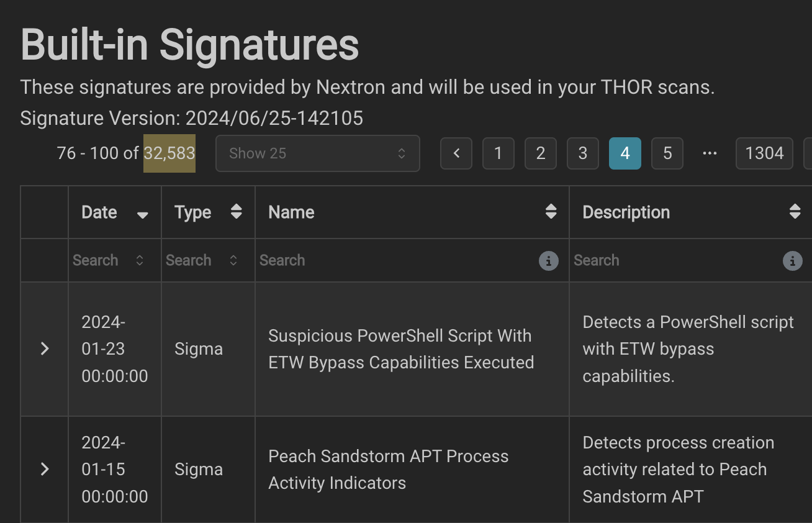Click the pagination ellipsis

(x=710, y=153)
